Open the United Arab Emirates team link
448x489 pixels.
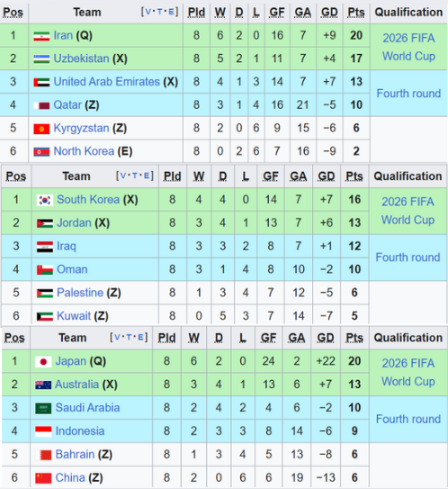coord(107,82)
